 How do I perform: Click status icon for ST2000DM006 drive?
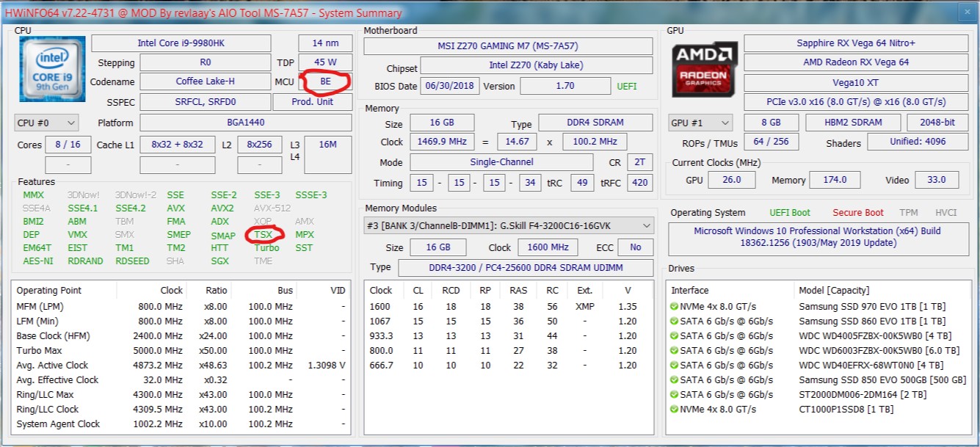click(674, 394)
